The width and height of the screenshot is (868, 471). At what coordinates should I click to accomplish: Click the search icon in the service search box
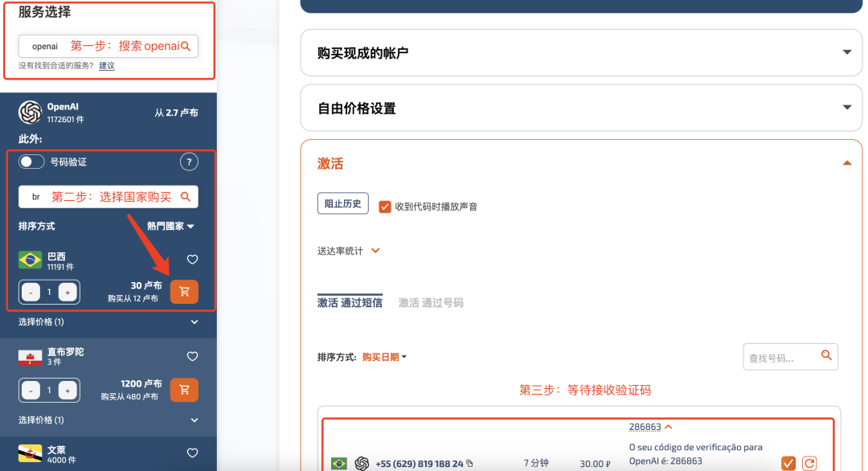coord(186,47)
